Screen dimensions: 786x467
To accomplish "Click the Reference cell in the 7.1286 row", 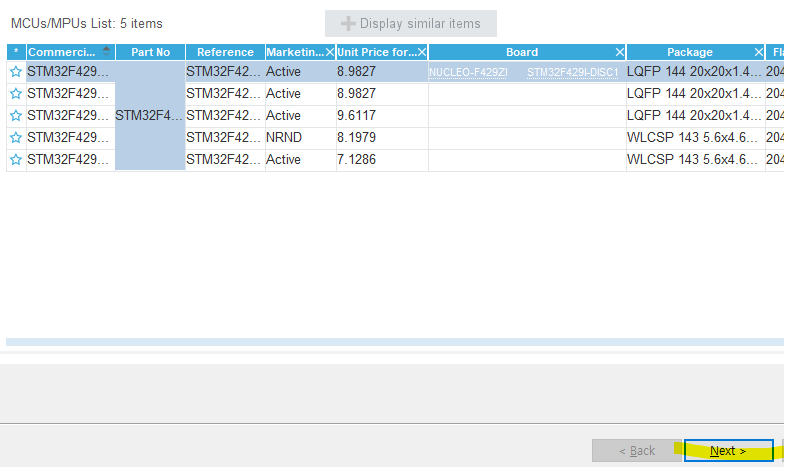I will (225, 159).
